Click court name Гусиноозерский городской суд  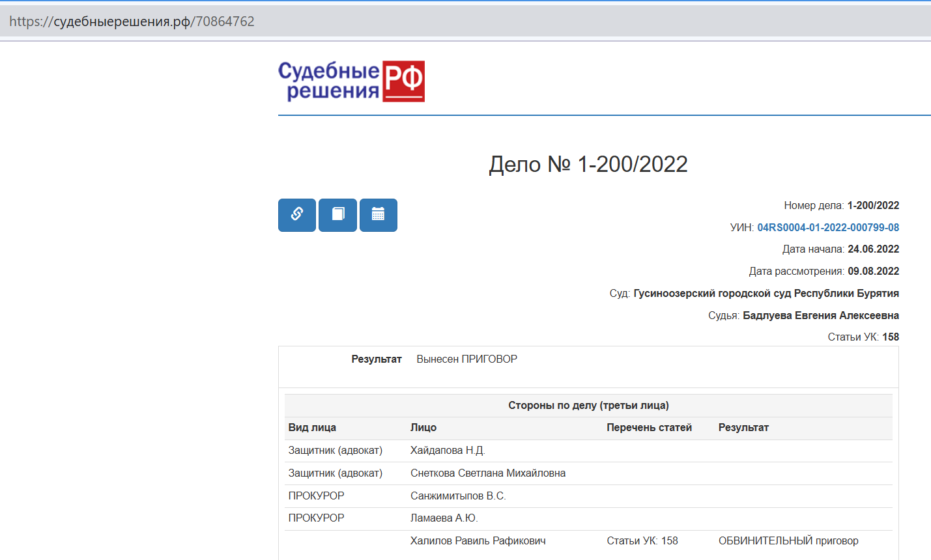[766, 293]
